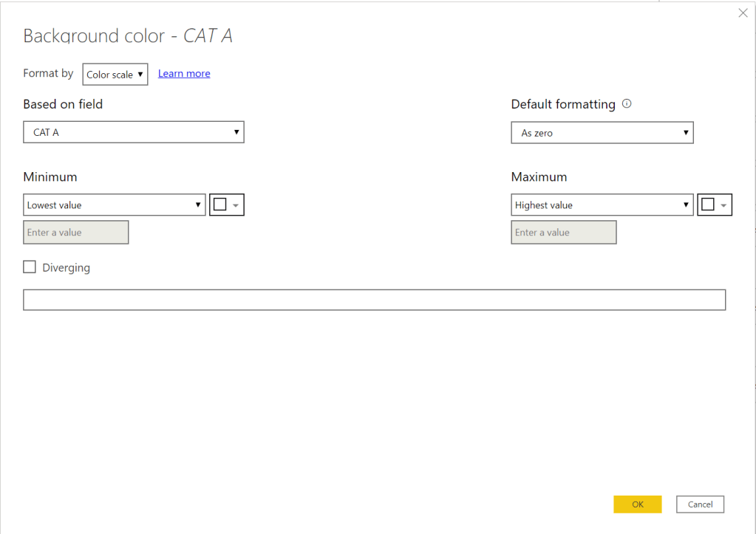Open the As zero default formatting dropdown
The image size is (756, 534).
602,133
